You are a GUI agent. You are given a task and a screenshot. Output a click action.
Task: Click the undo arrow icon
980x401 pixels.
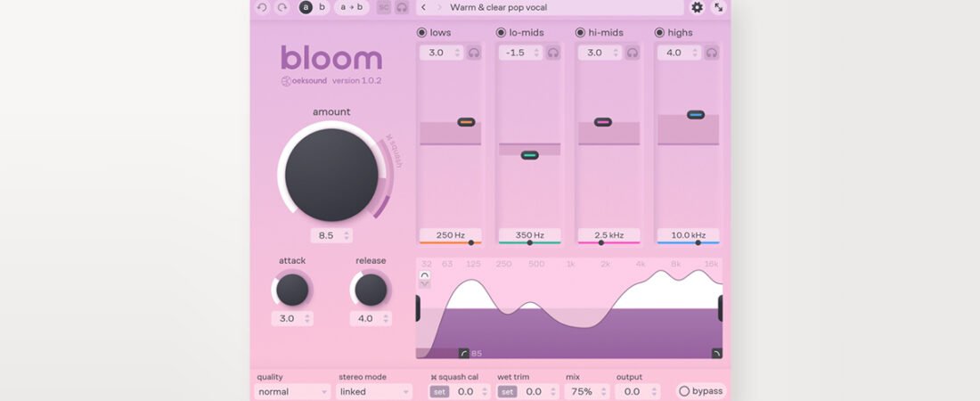pos(262,7)
